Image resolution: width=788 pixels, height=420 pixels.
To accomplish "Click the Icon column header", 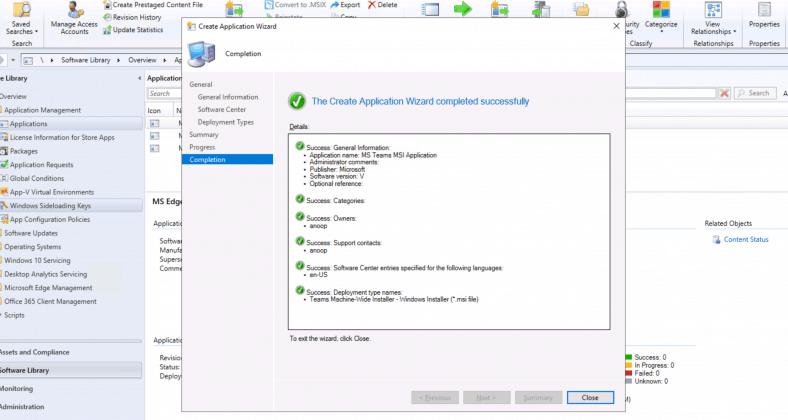I will coord(154,111).
